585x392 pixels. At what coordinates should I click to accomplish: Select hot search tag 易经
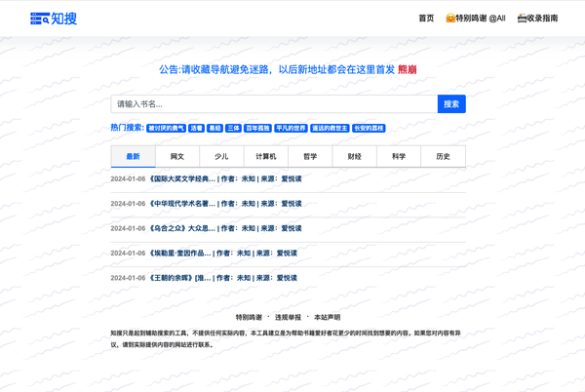214,128
